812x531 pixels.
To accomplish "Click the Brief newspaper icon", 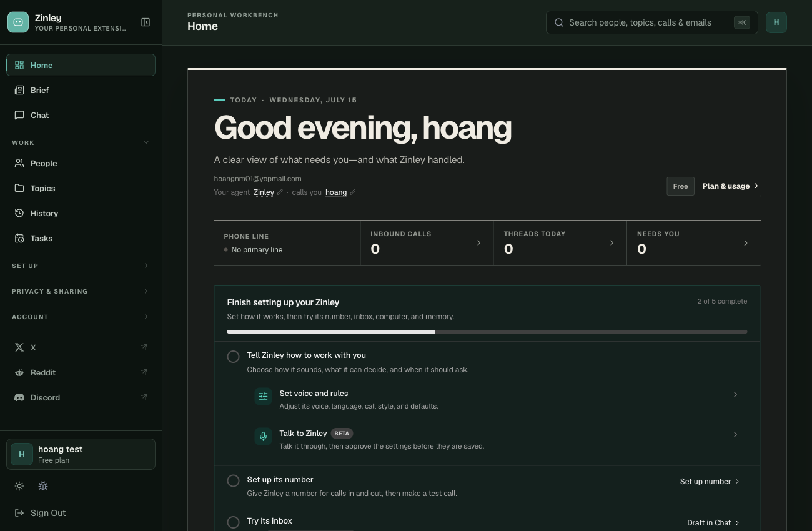I will (19, 90).
